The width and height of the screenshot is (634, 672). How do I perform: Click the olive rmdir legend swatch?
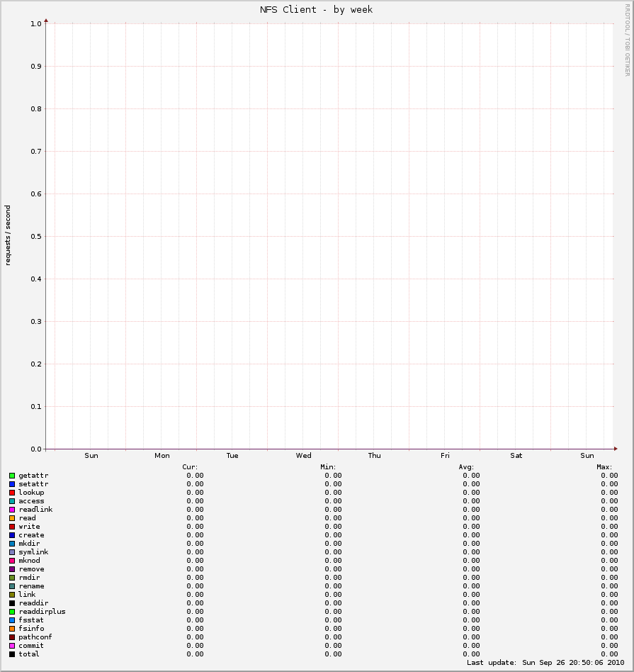point(12,578)
